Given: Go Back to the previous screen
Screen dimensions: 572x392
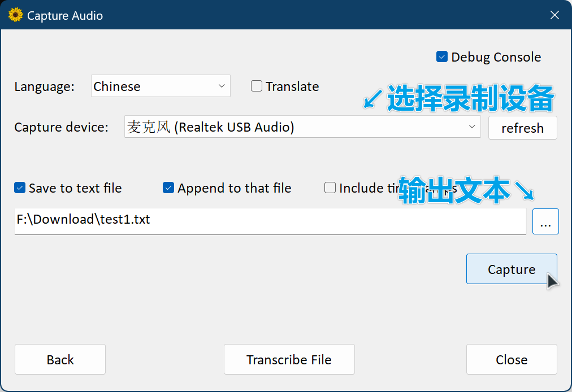Looking at the screenshot, I should tap(60, 360).
